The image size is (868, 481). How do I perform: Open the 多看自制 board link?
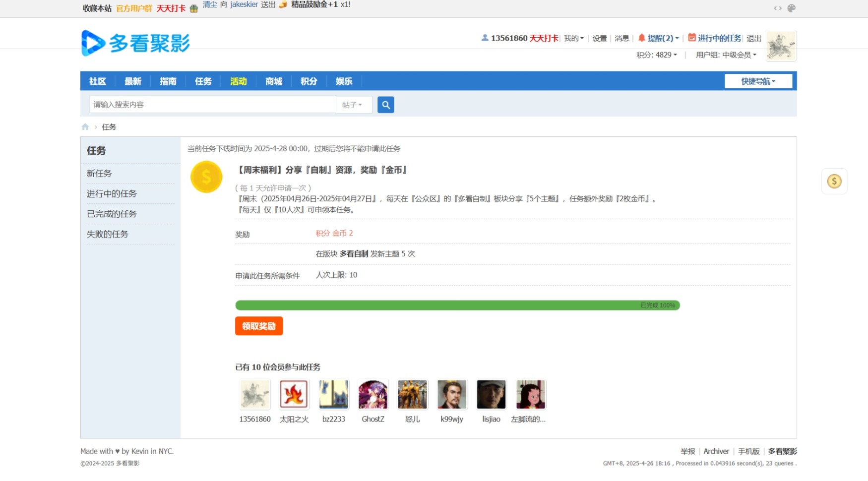point(353,253)
